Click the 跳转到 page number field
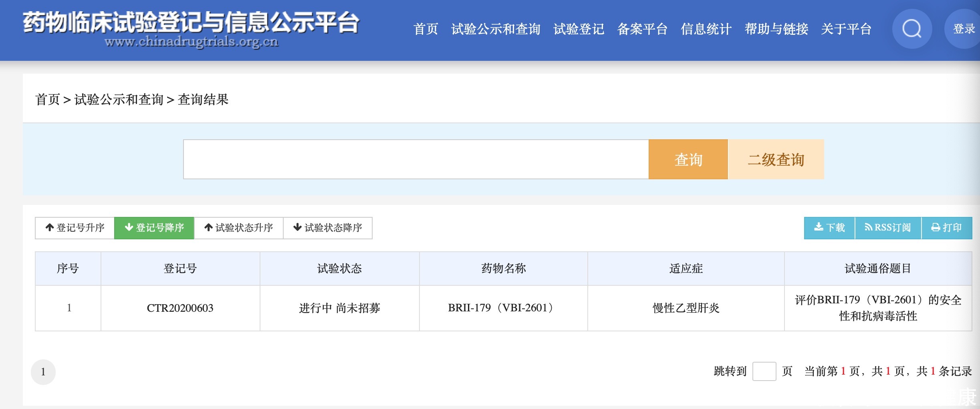The width and height of the screenshot is (980, 409). pos(765,371)
